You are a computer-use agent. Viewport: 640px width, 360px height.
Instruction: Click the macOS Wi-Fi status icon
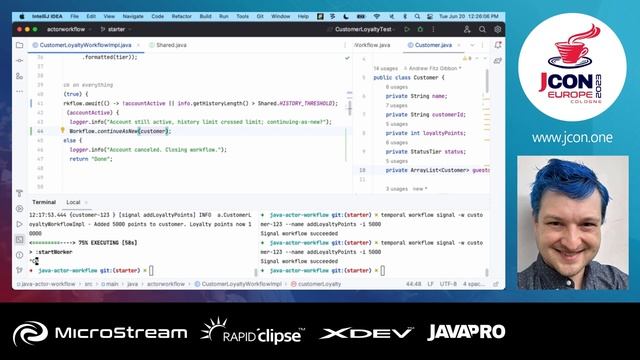click(377, 16)
